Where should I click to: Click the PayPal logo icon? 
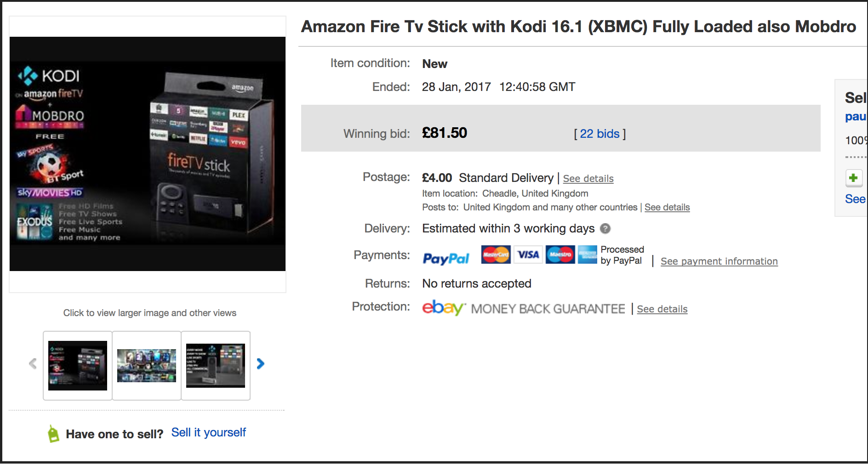[x=445, y=258]
